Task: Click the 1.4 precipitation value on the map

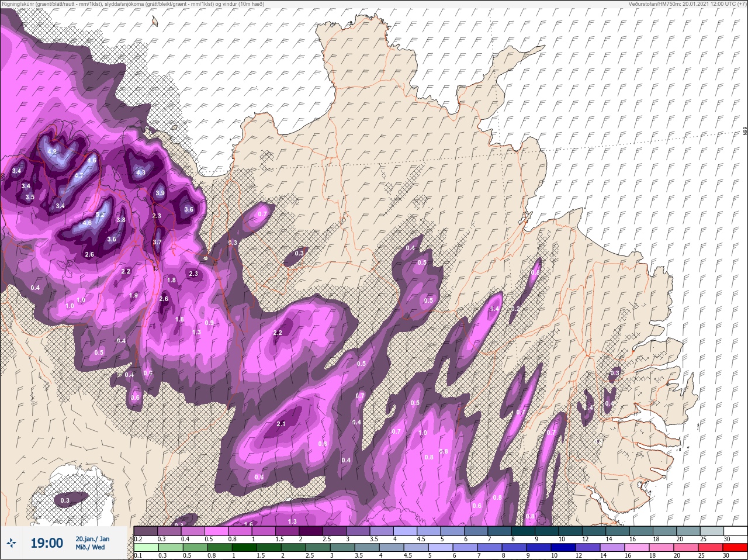Action: (x=495, y=309)
